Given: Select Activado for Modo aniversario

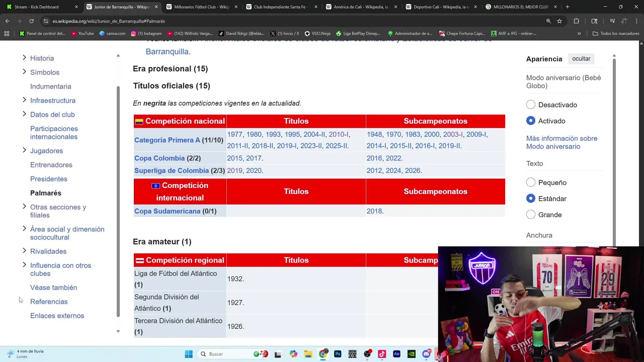Looking at the screenshot, I should coord(531,121).
